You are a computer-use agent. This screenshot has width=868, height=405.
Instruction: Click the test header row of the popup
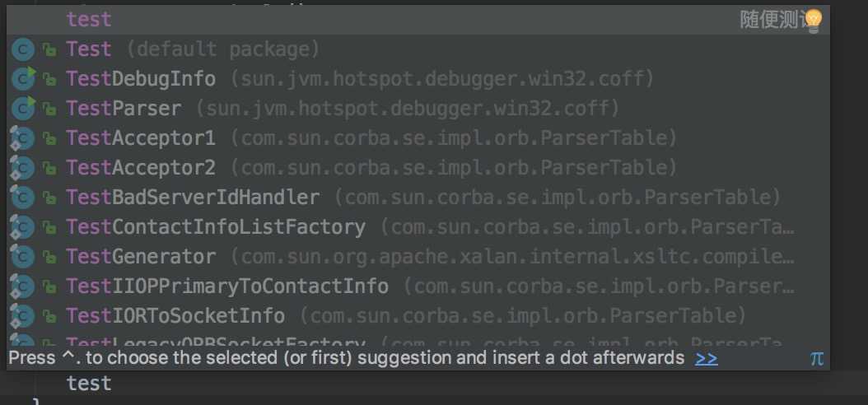coord(418,20)
